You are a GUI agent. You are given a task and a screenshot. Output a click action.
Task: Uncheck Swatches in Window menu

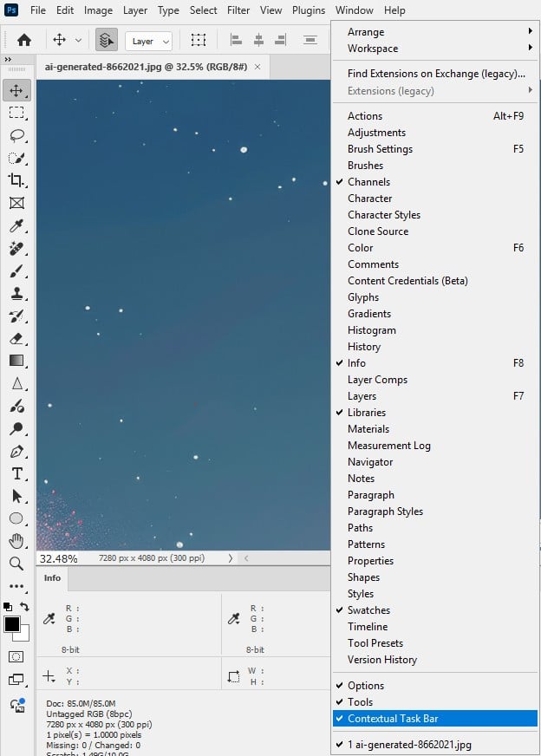point(435,609)
